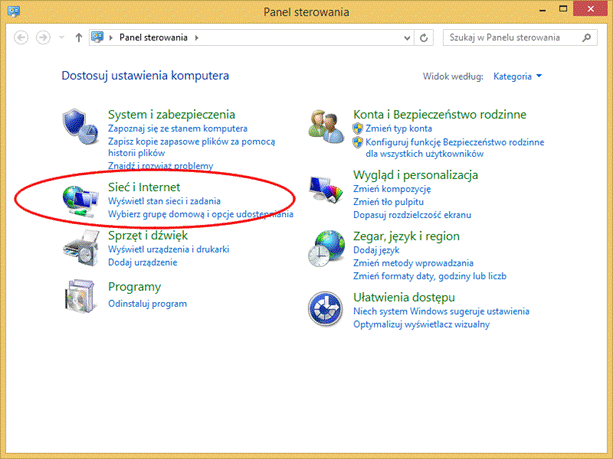This screenshot has height=459, width=613.
Task: Click the Wygląd i personalizacja monitor icon
Action: [x=326, y=189]
